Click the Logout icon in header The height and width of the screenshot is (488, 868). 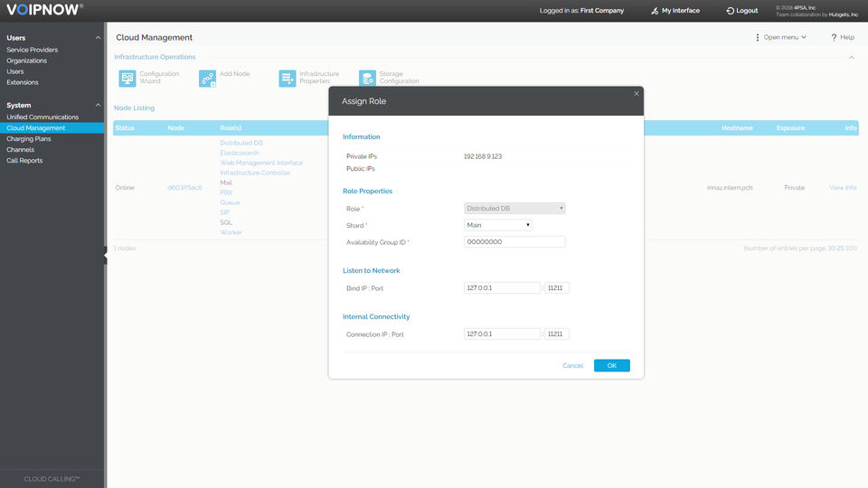[731, 11]
